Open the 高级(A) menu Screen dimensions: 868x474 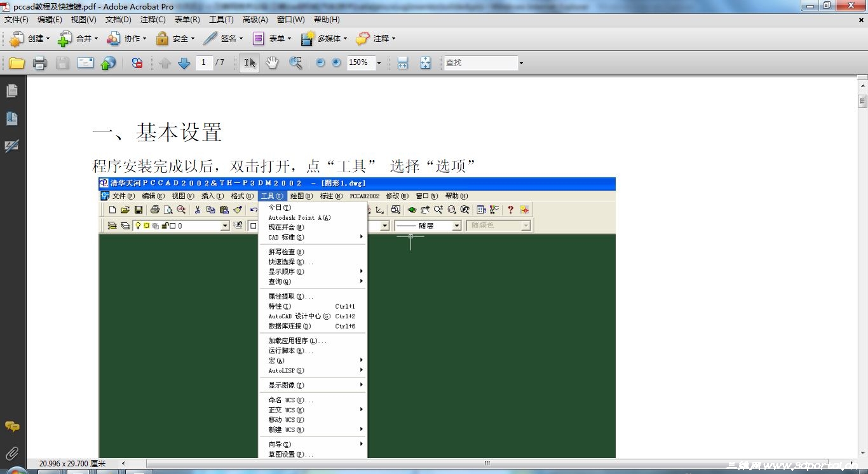pos(255,20)
